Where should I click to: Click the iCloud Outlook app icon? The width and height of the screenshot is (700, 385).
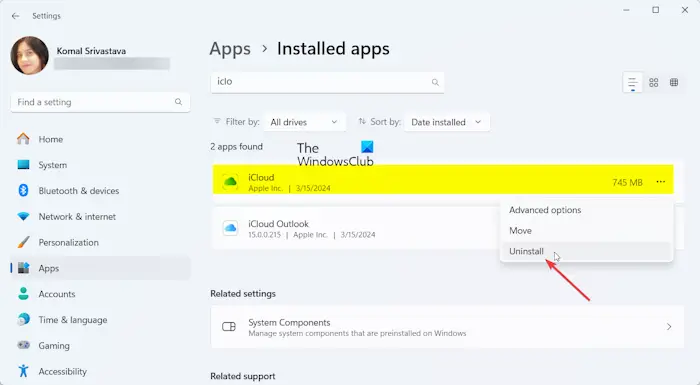click(230, 228)
